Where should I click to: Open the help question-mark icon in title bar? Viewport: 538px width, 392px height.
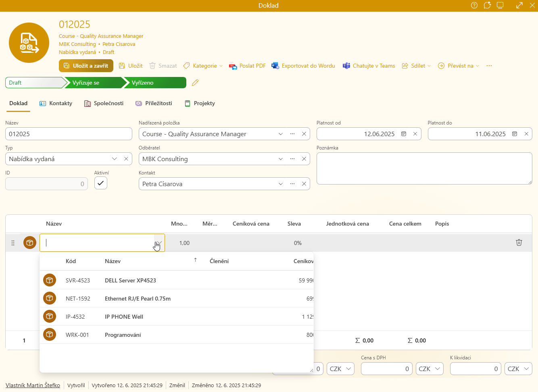474,5
